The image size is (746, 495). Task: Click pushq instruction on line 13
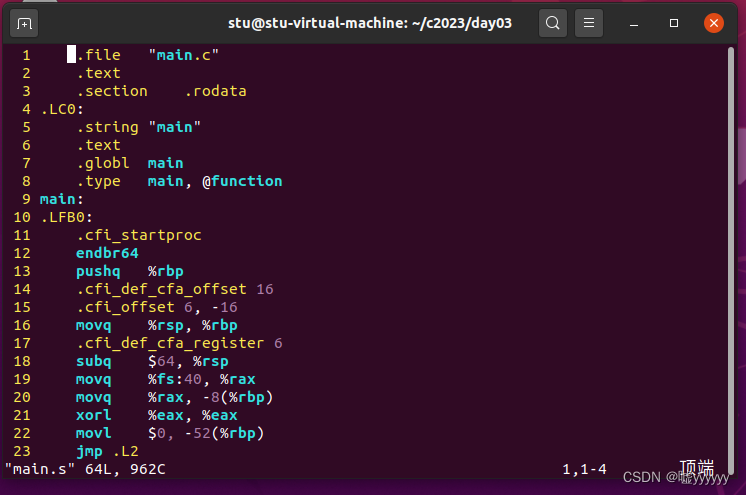(x=98, y=271)
